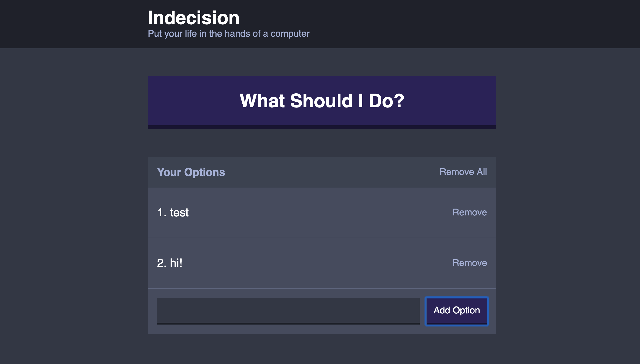Click the second option row labeled hi!
Image resolution: width=640 pixels, height=364 pixels.
[300, 263]
